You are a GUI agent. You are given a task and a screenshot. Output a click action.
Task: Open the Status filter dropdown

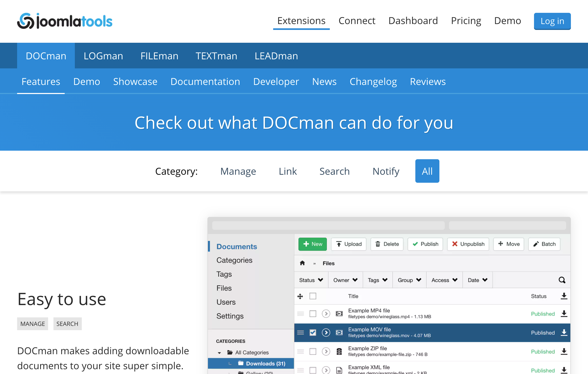(x=311, y=280)
